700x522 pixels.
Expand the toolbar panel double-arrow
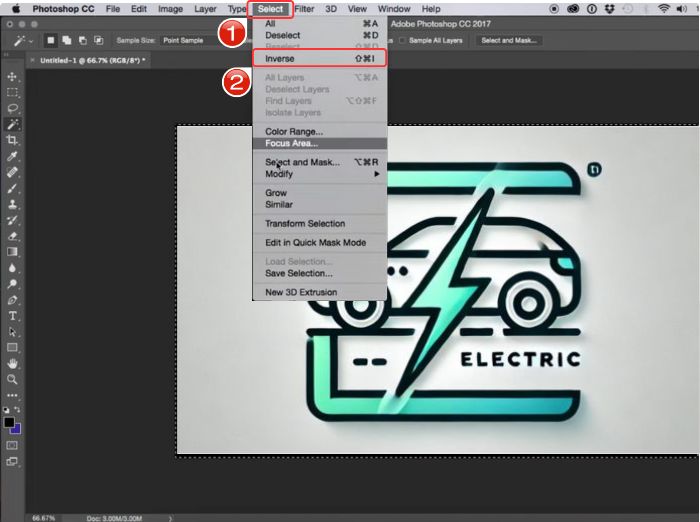point(6,54)
